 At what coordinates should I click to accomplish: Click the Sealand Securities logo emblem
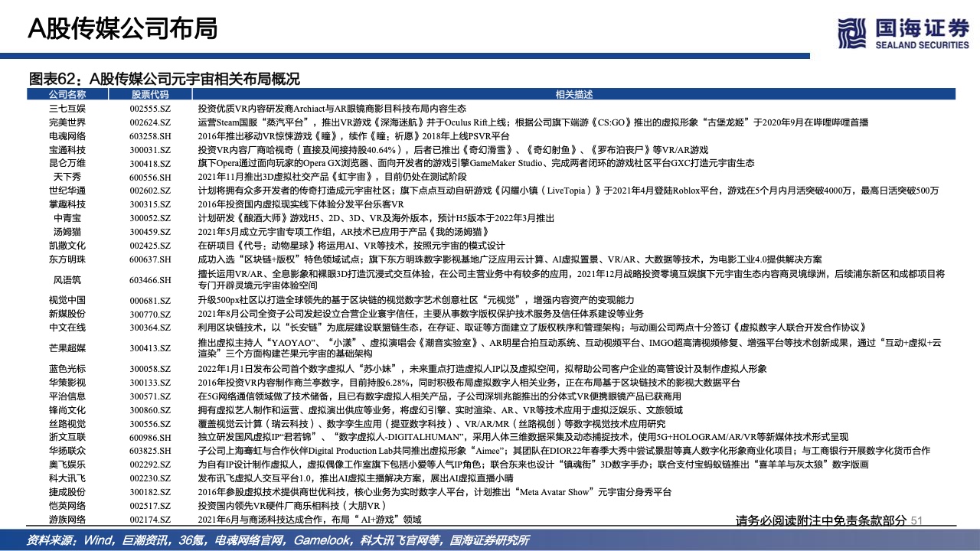pyautogui.click(x=851, y=35)
